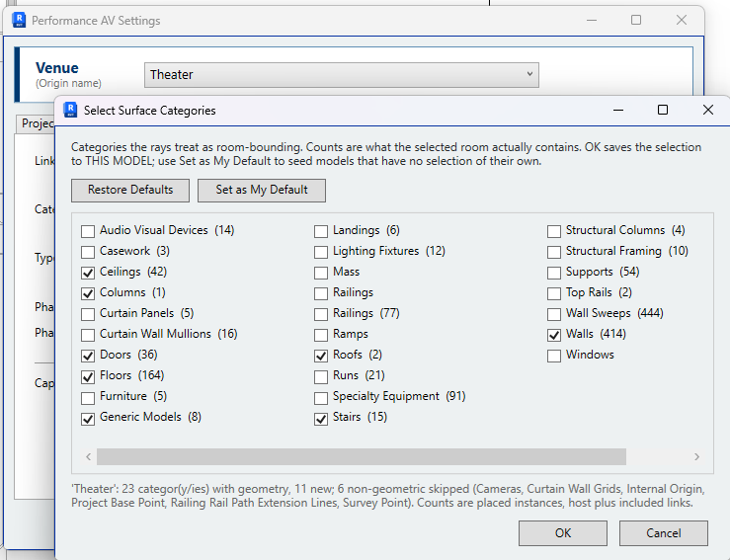Screen dimensions: 730x560
Task: Check the Railings (77) checkbox
Action: pos(321,314)
